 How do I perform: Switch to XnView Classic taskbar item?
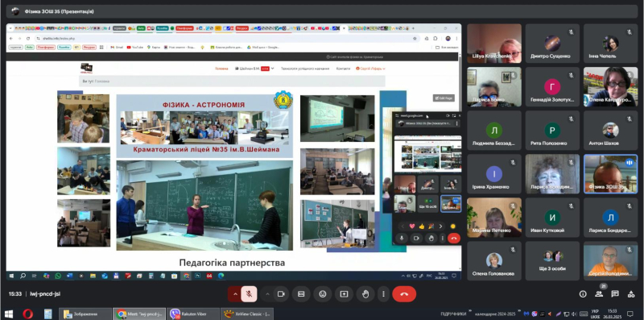tap(247, 314)
